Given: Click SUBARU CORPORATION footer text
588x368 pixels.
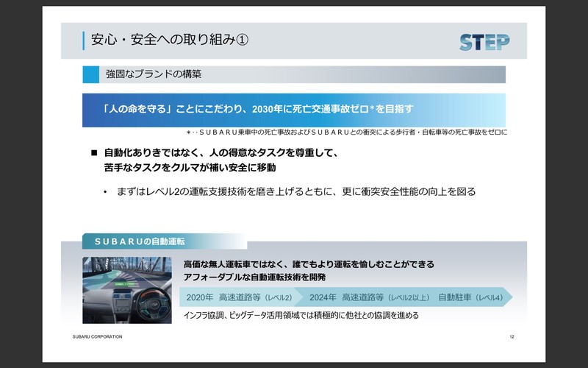Looking at the screenshot, I should point(98,337).
